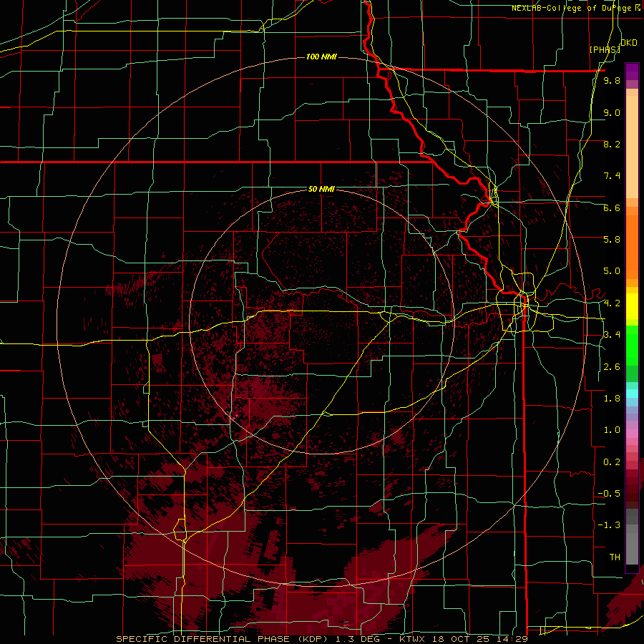Screen dimensions: 644x644
Task: Select the 3.4 scale label
Action: coord(612,335)
